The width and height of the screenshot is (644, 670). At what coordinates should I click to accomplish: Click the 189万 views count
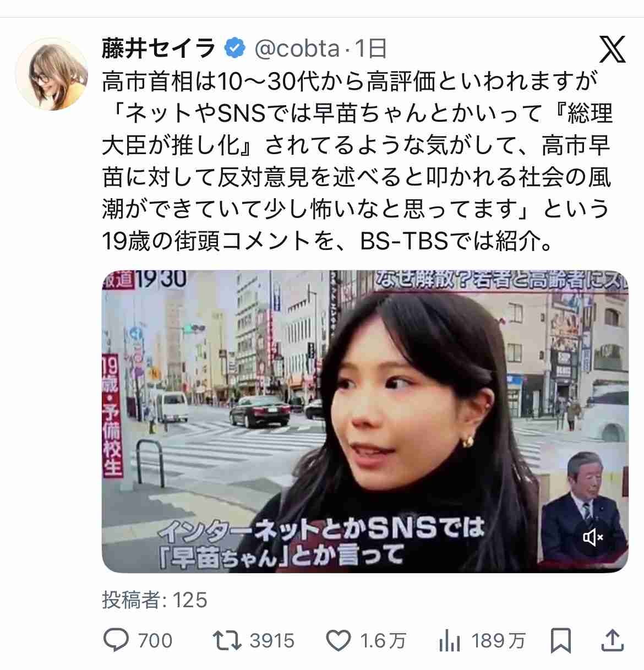point(498,641)
